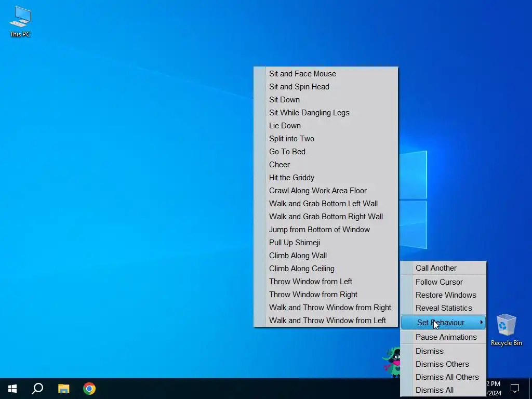Choose Pull Up Shimeji
Viewport: 532px width, 399px height.
tap(326, 243)
